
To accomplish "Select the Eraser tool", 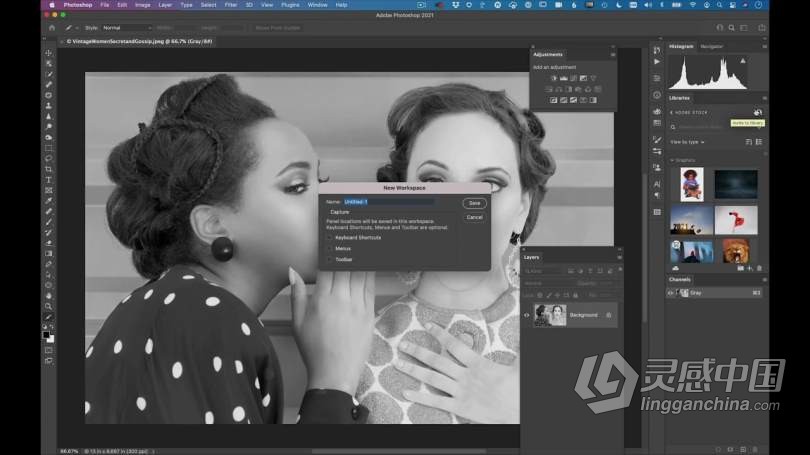I will point(49,243).
